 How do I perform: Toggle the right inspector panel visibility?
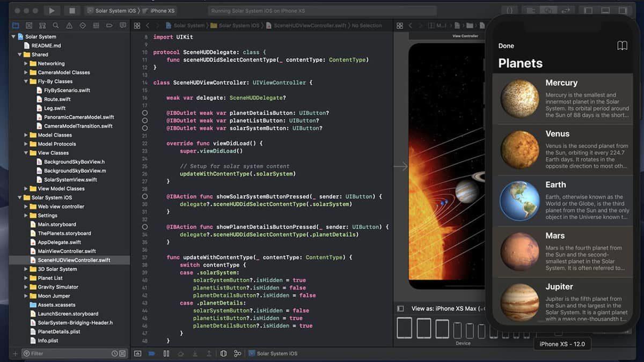tap(623, 10)
